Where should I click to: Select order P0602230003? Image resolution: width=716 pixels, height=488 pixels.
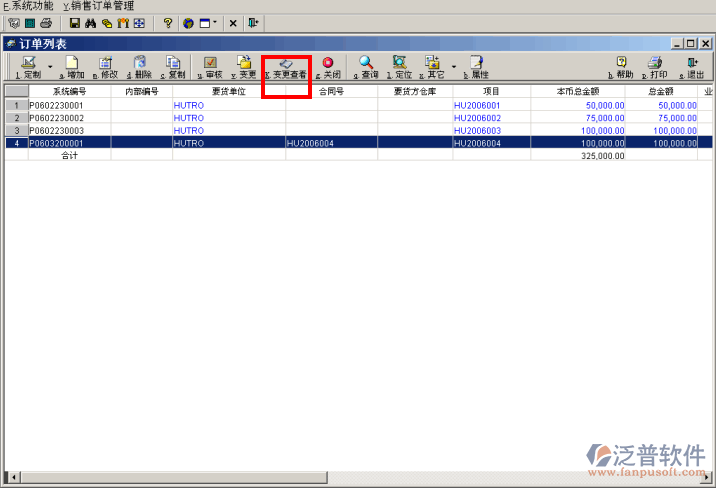(56, 131)
